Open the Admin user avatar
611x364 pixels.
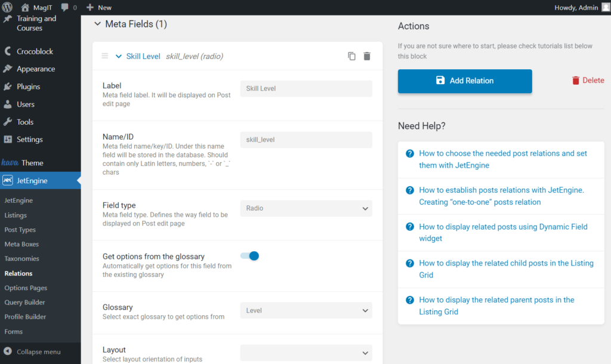pos(606,7)
